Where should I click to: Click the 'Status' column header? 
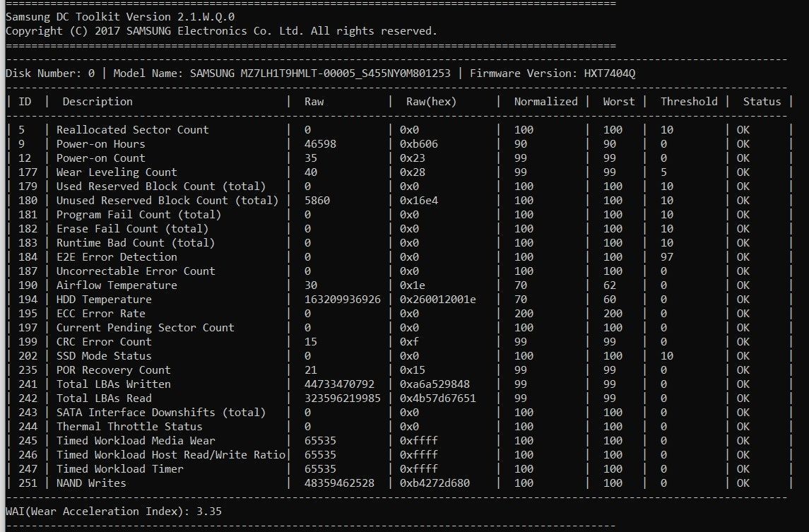[762, 102]
